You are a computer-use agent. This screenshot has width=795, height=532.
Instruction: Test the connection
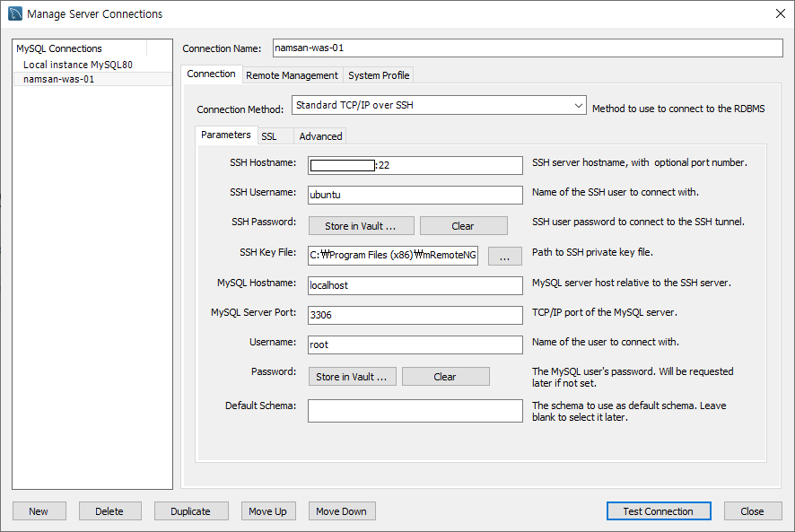659,511
